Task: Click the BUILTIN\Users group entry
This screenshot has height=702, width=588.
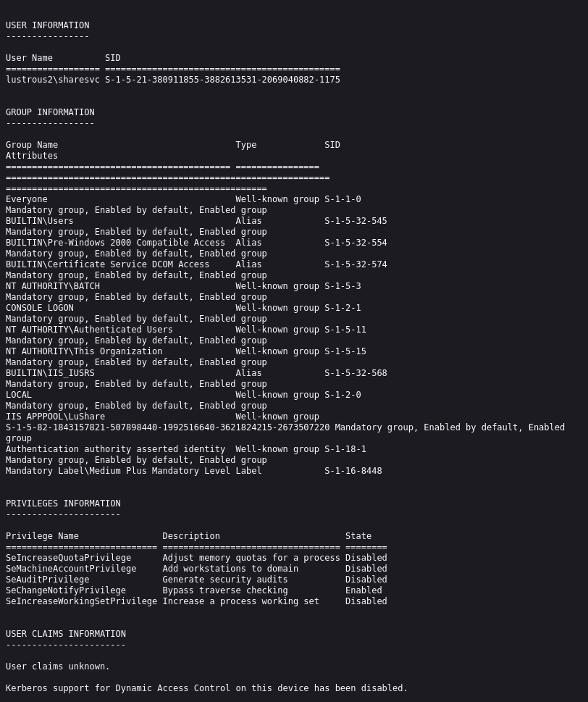Action: 40,221
